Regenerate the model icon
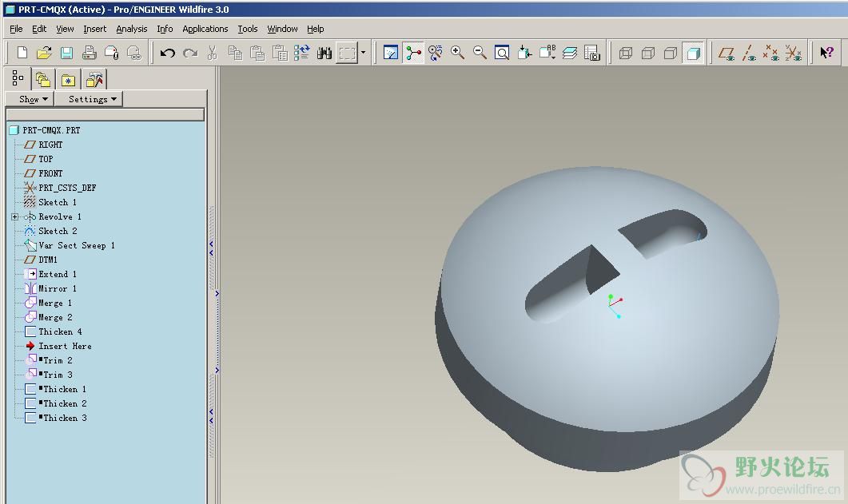 coord(302,53)
